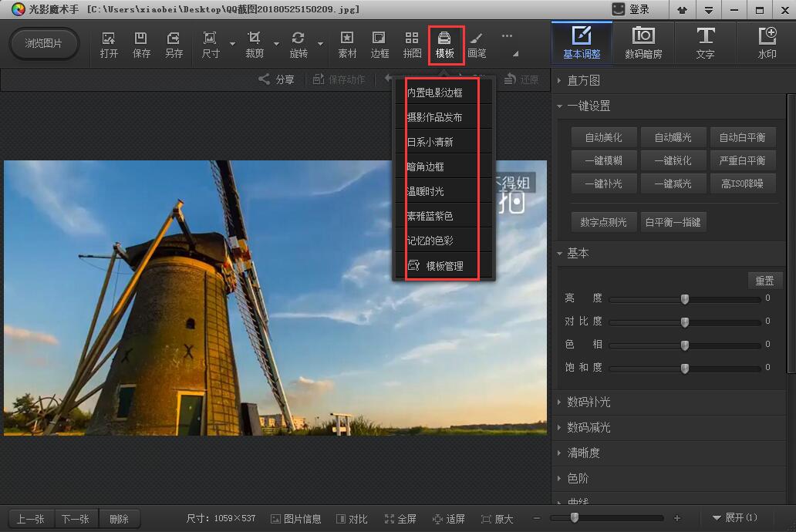796x532 pixels.
Task: Turn on 高ISO降噪 noise reduction
Action: point(742,184)
